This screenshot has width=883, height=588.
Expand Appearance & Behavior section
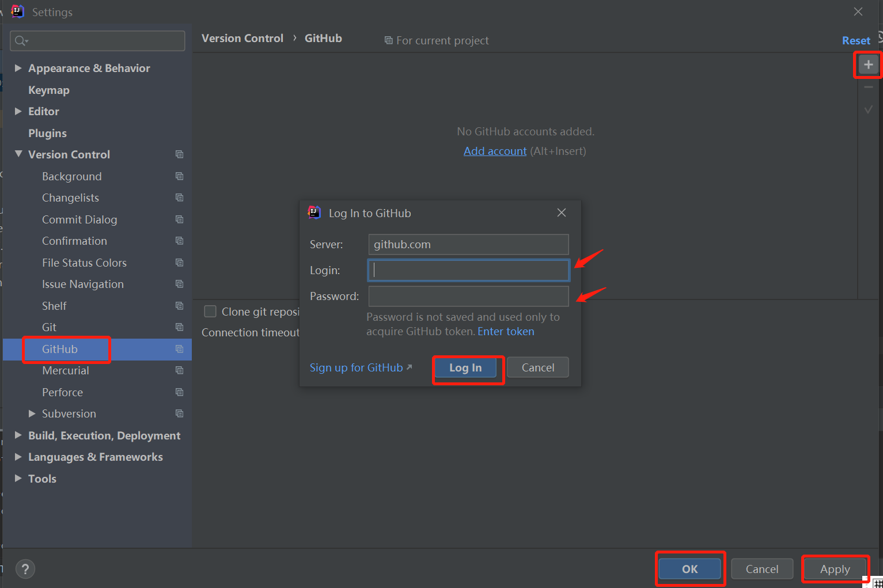pos(18,68)
